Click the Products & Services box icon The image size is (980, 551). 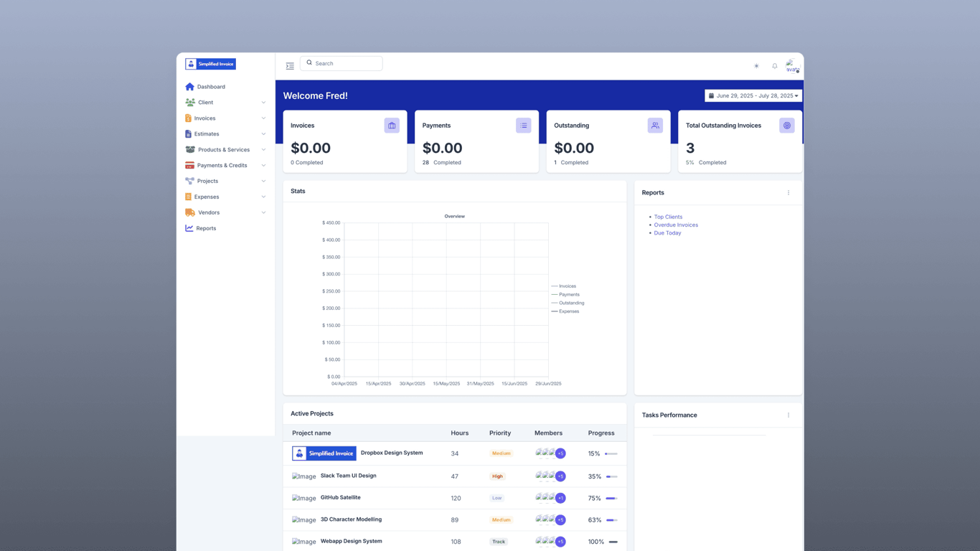point(190,150)
